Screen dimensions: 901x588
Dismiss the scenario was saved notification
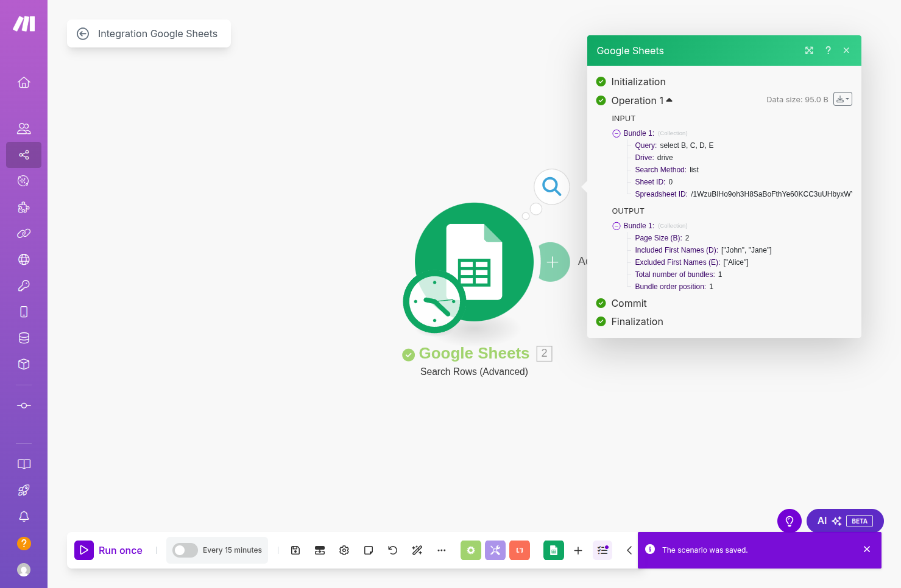(x=867, y=550)
